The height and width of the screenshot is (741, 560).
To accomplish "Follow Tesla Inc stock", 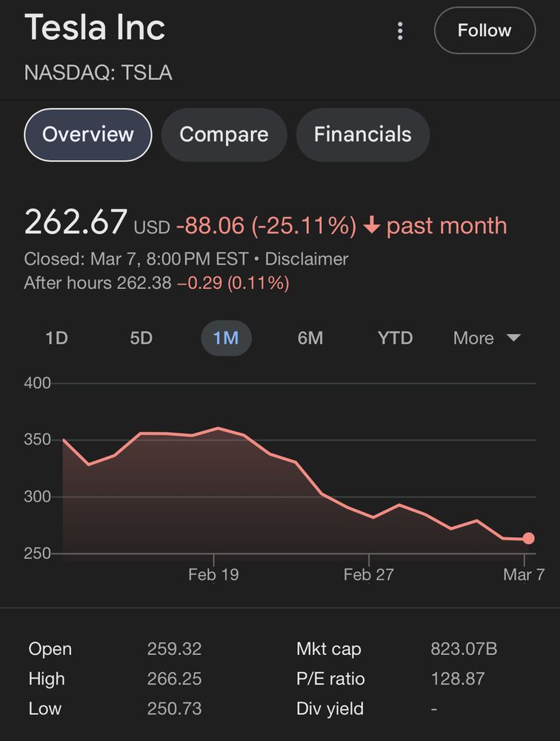I will (484, 30).
